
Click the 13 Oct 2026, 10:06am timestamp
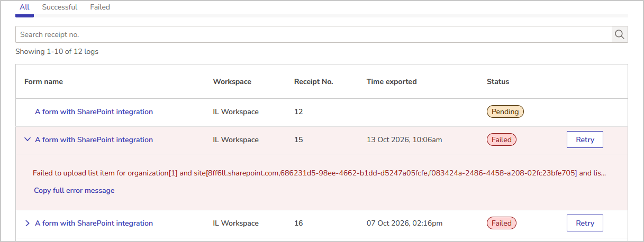point(404,140)
